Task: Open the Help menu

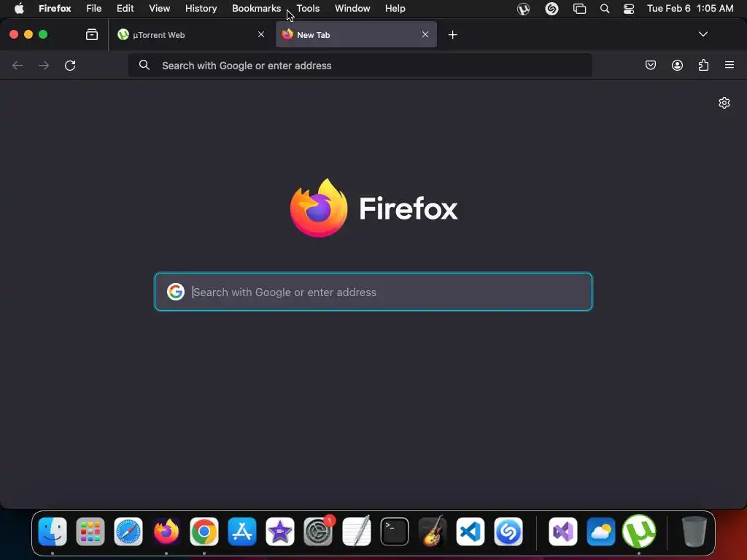Action: point(395,9)
